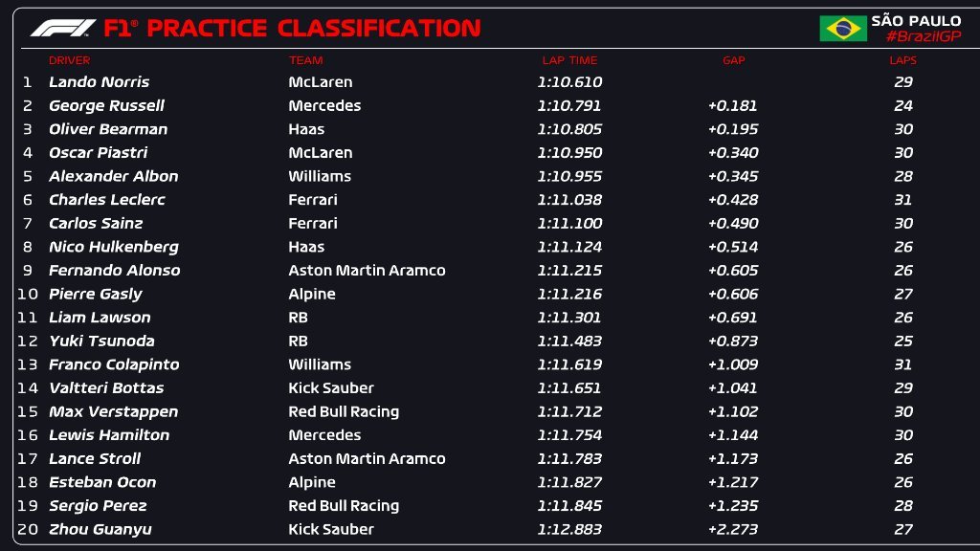The image size is (980, 551).
Task: Click the Lando Norris driver name
Action: click(x=99, y=82)
